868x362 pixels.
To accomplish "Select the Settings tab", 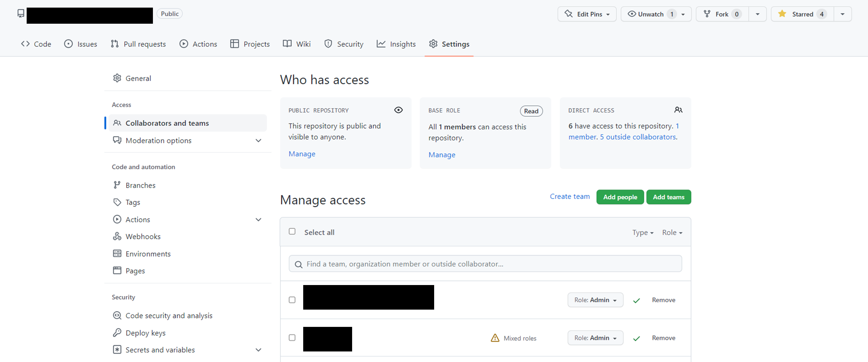I will click(449, 44).
